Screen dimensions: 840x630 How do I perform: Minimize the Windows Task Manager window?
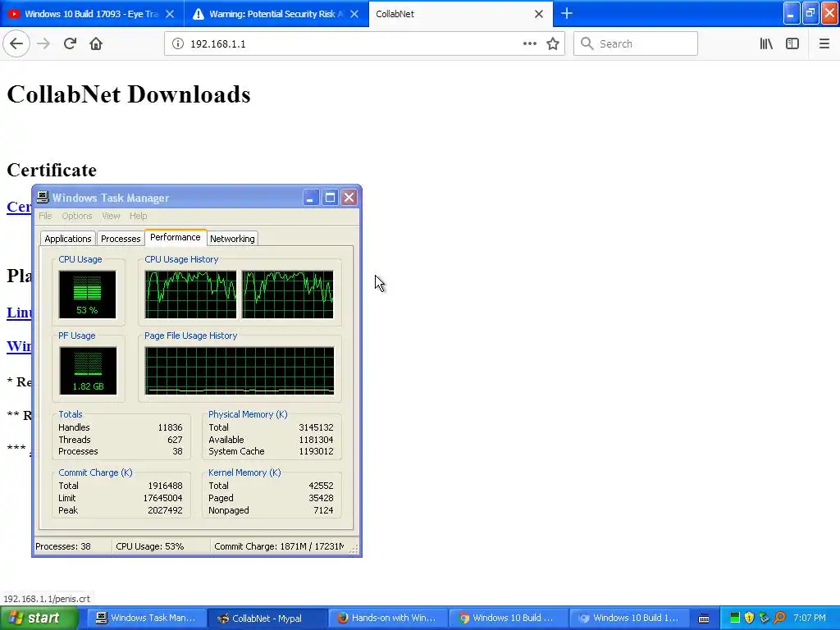(x=310, y=198)
